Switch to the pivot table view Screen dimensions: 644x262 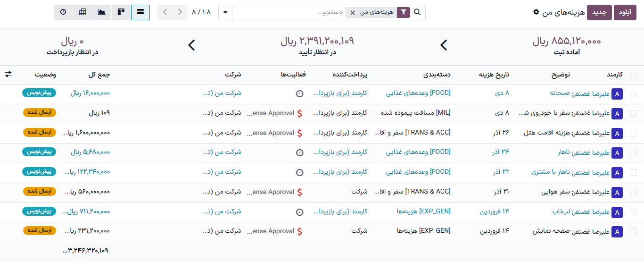(x=83, y=12)
